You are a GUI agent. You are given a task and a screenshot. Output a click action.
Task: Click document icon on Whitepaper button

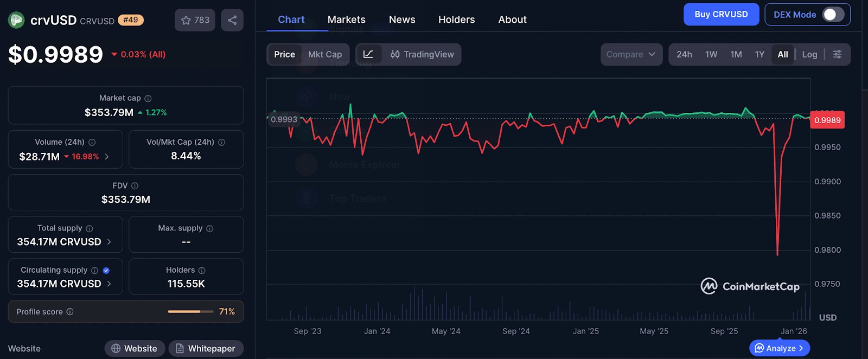(180, 349)
